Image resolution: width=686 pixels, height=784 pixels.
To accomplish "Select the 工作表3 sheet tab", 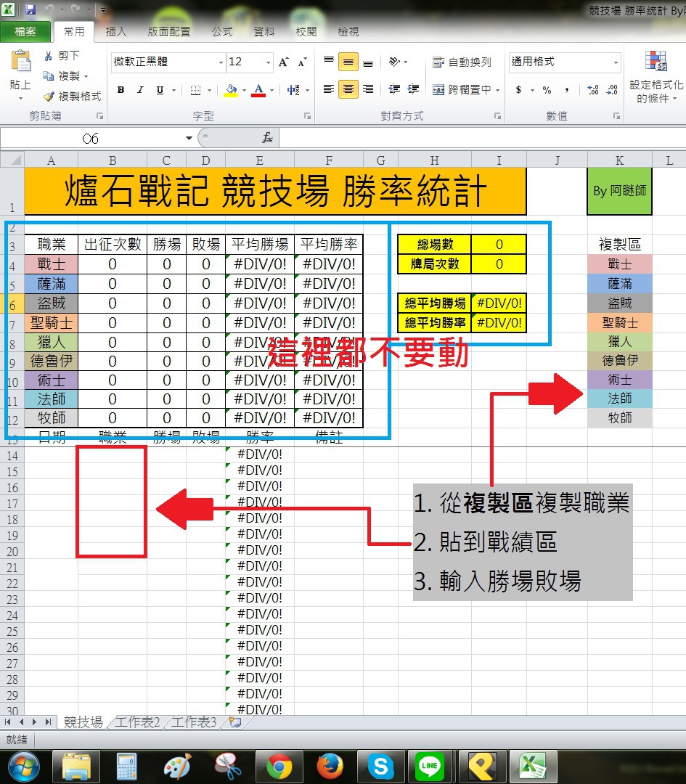I will 194,722.
